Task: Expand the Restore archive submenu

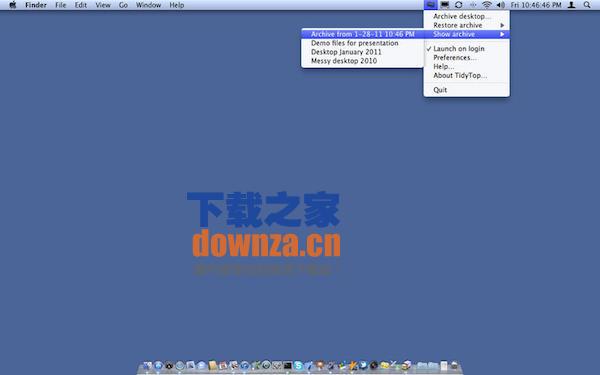Action: coord(466,25)
